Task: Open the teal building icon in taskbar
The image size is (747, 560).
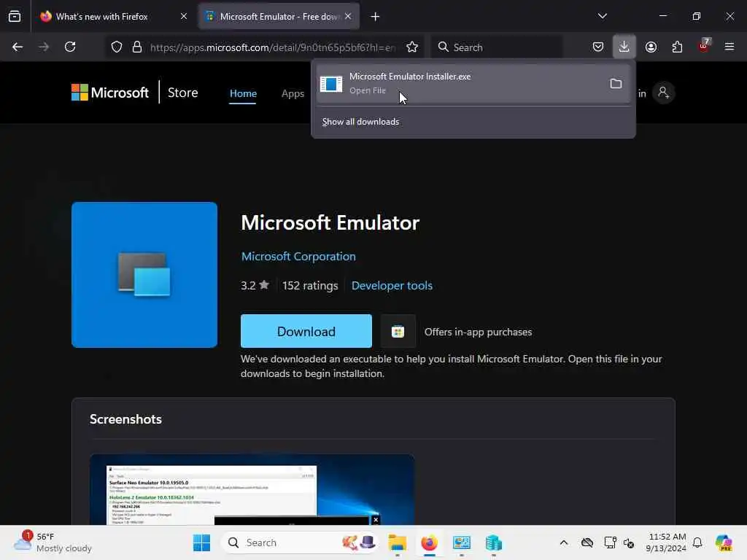Action: coord(494,542)
